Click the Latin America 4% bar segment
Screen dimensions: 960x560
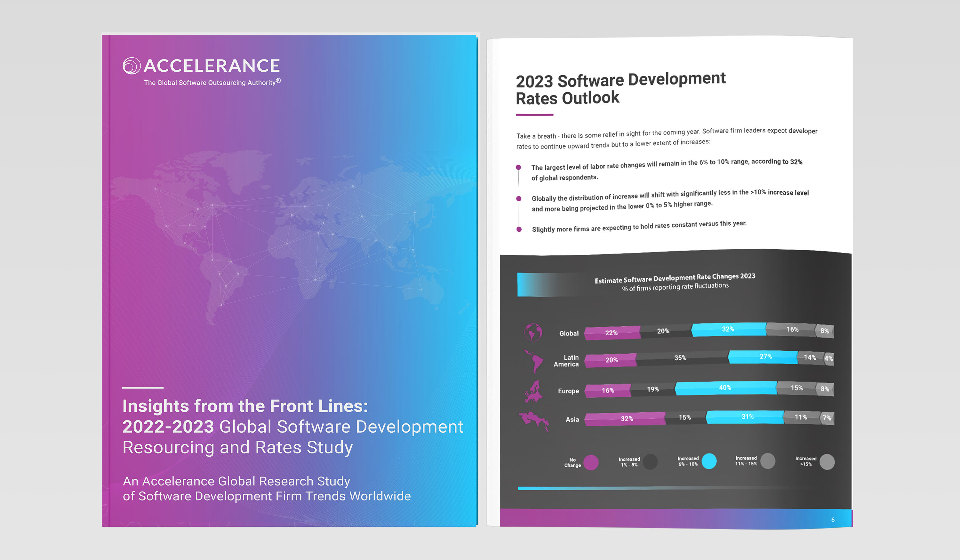829,358
